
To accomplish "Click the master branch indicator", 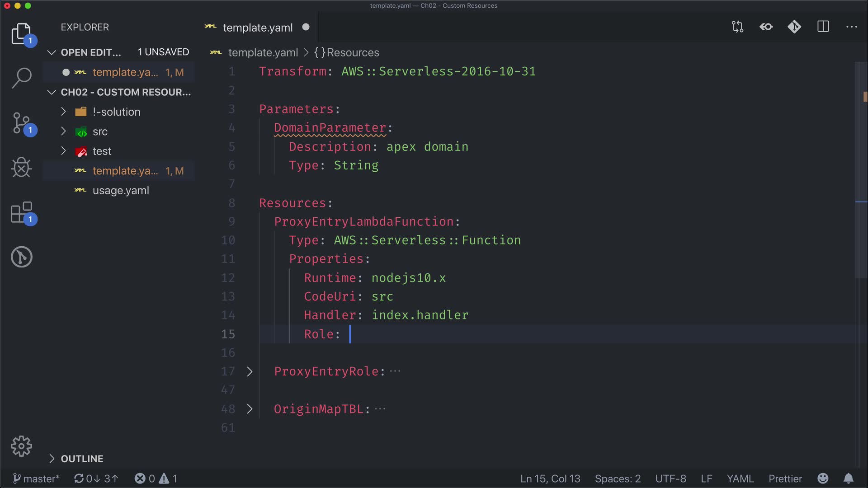I will pos(36,479).
